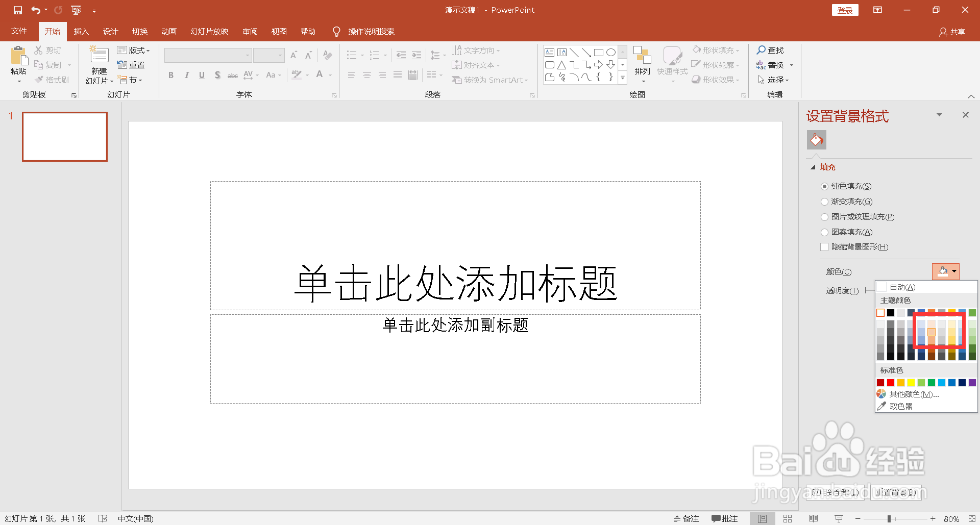This screenshot has width=980, height=525.
Task: Switch to reading view icon in the status bar
Action: pyautogui.click(x=814, y=518)
